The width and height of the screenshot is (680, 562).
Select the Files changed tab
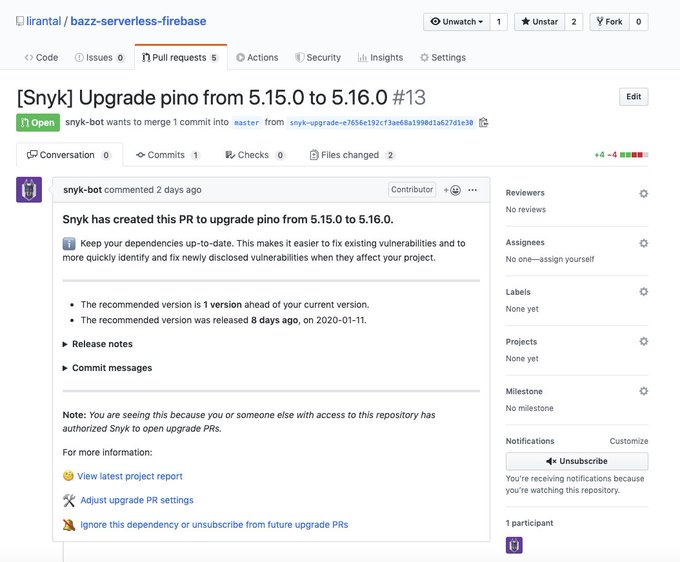tap(352, 155)
